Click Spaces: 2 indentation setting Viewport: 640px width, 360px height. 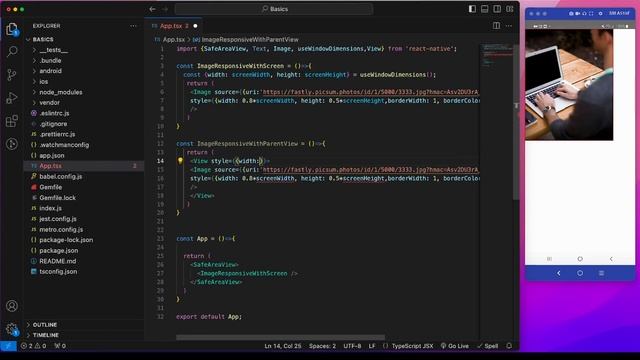coord(322,346)
